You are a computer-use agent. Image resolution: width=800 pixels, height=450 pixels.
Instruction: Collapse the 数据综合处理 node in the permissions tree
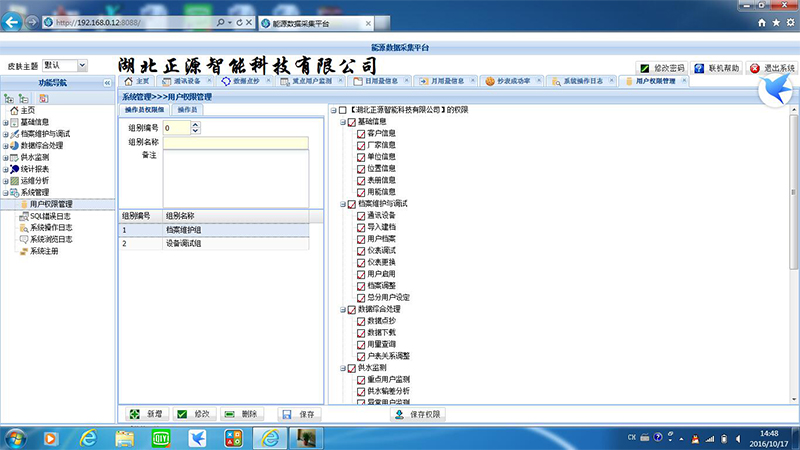[343, 310]
